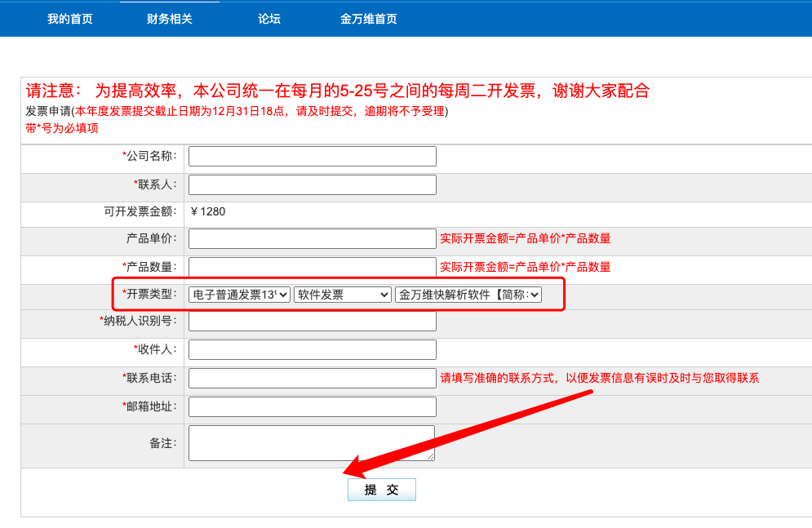The image size is (812, 528).
Task: Expand the 电子普通发票 invoice type dropdown
Action: click(239, 295)
